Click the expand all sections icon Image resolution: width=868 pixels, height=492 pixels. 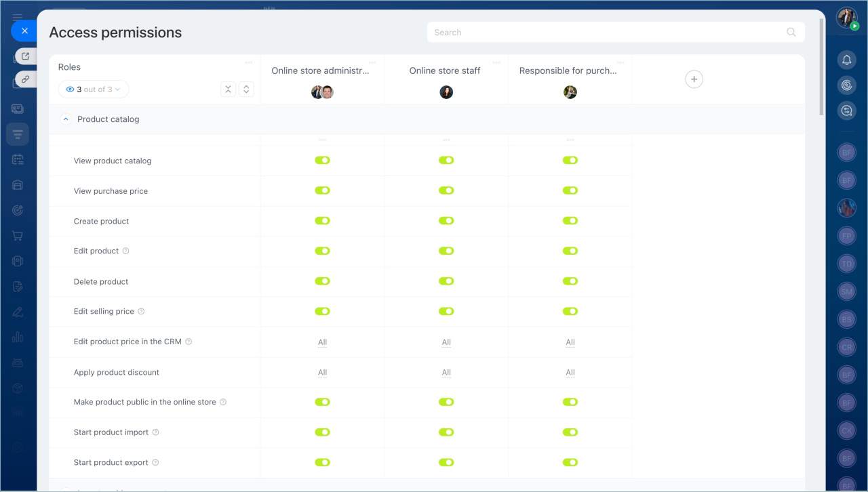tap(246, 89)
